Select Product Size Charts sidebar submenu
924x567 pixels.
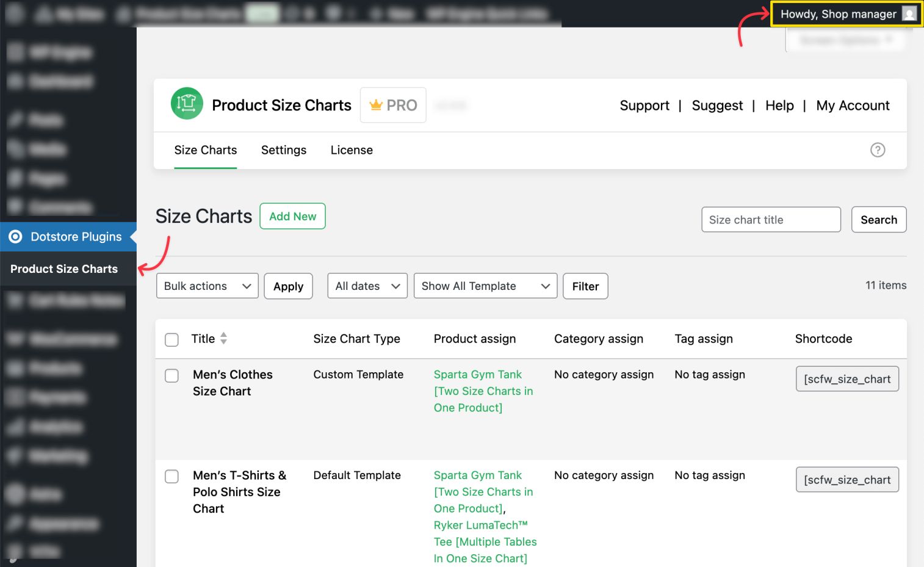click(x=64, y=269)
